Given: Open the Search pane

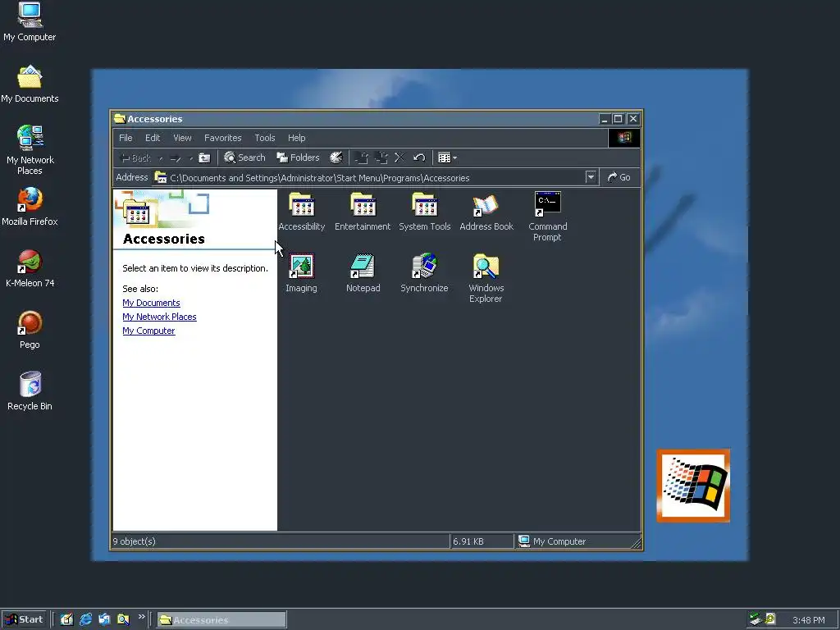Looking at the screenshot, I should [x=244, y=157].
